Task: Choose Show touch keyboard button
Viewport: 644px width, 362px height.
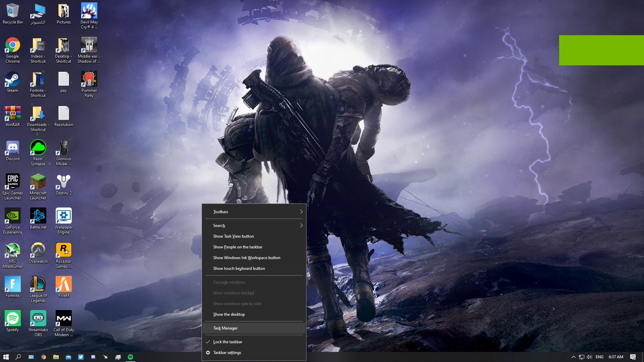Action: click(254, 269)
